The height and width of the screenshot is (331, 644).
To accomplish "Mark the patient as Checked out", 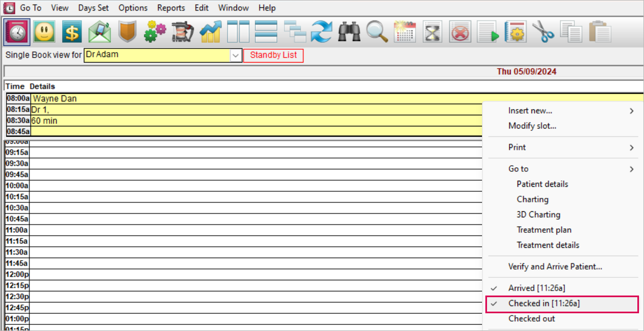I will [531, 319].
